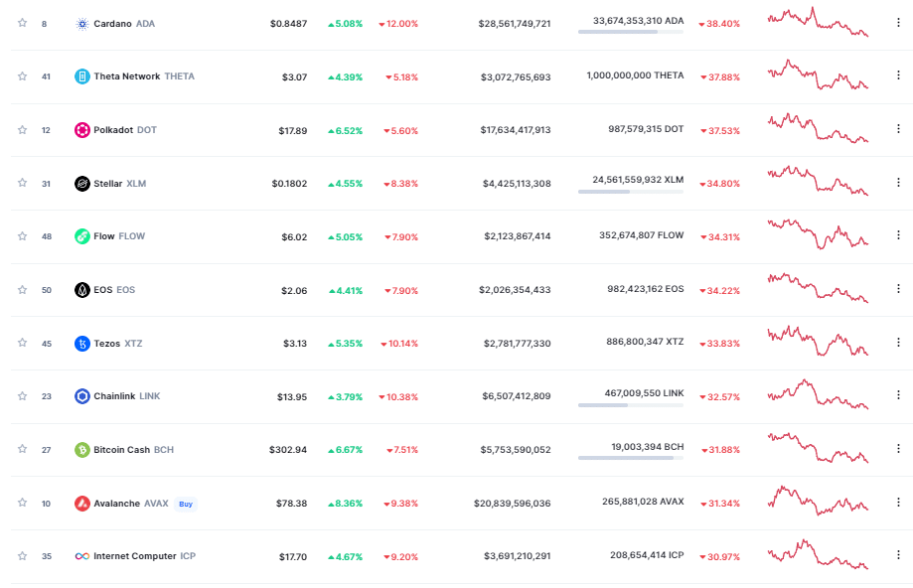913x588 pixels.
Task: Click the Tezos logo icon
Action: [x=82, y=344]
